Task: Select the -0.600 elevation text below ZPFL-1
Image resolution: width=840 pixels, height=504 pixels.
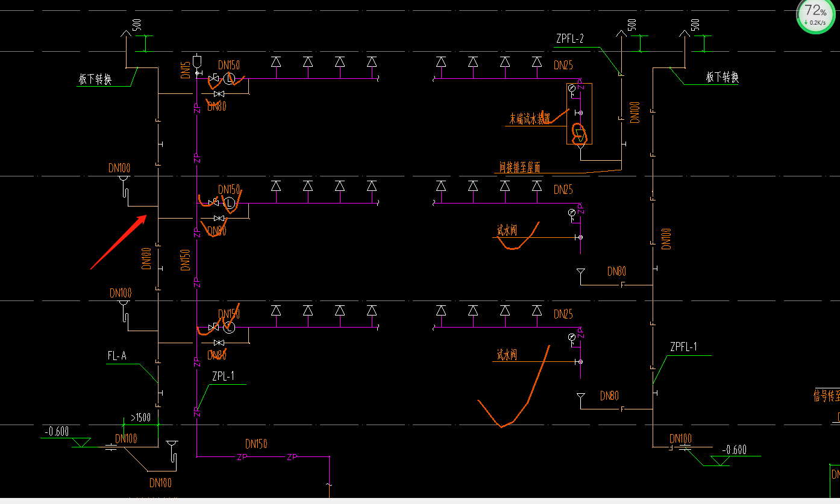Action: click(x=735, y=450)
